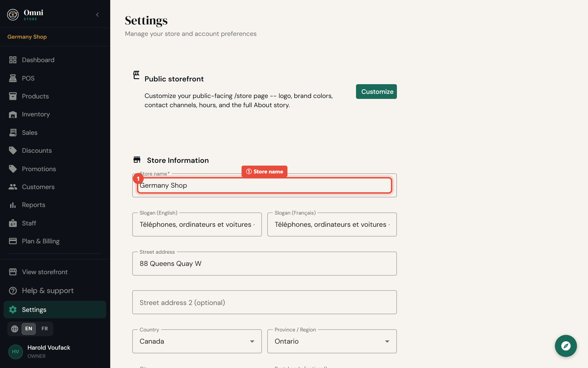This screenshot has width=588, height=368.
Task: Click the Street address field
Action: (x=264, y=264)
